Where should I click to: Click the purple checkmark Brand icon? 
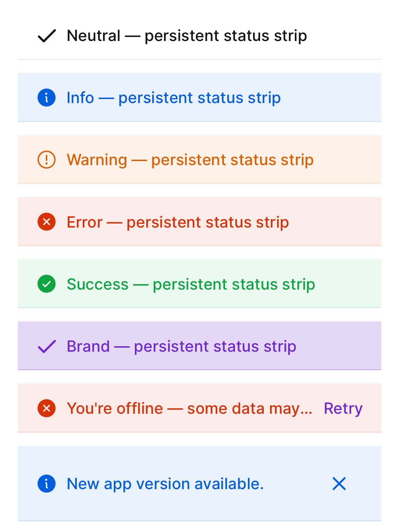(x=47, y=347)
